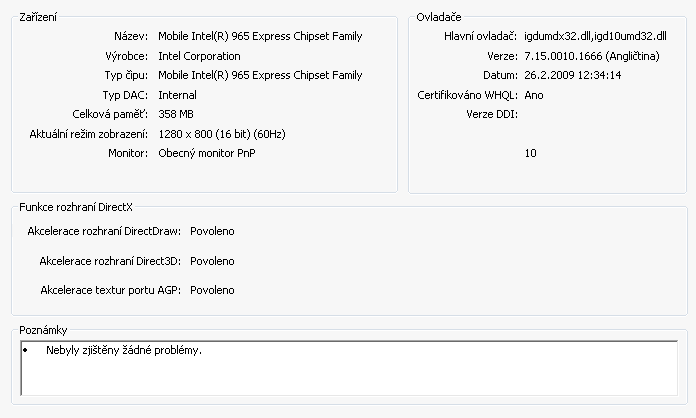
Task: Click the Certifikováno WHQL value Ano
Action: 533,95
